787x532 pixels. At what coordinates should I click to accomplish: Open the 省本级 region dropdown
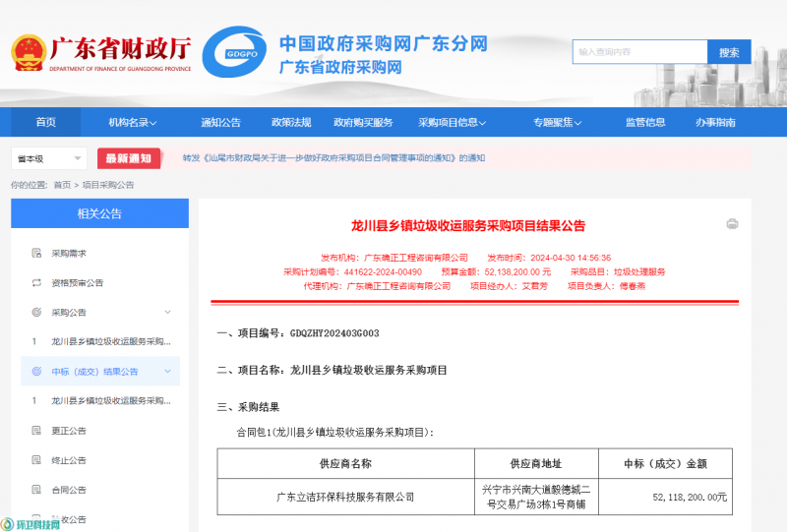[x=49, y=158]
